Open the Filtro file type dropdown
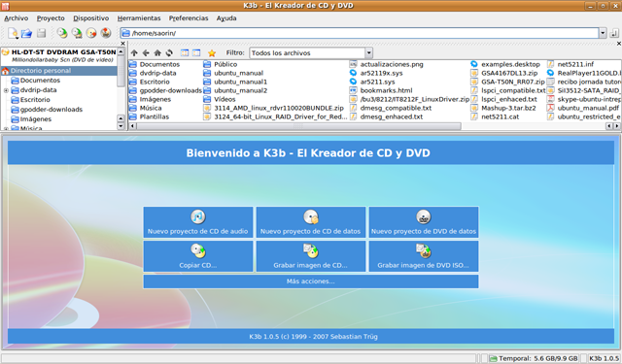This screenshot has width=622, height=364. pos(369,52)
